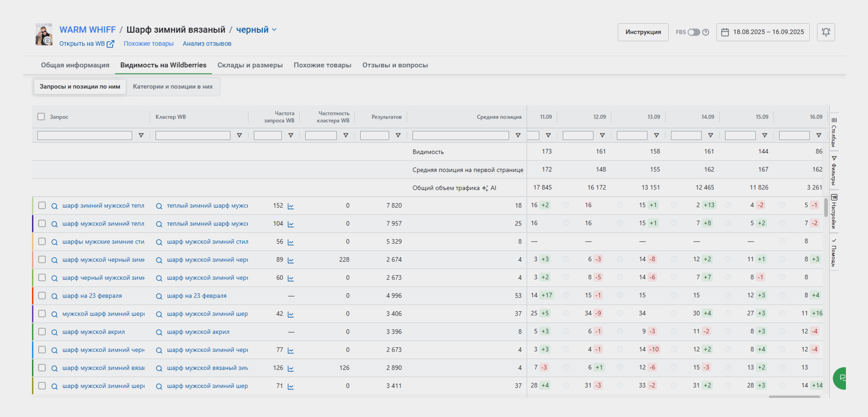
Task: Click filter funnel icon for Запрос column
Action: point(141,135)
